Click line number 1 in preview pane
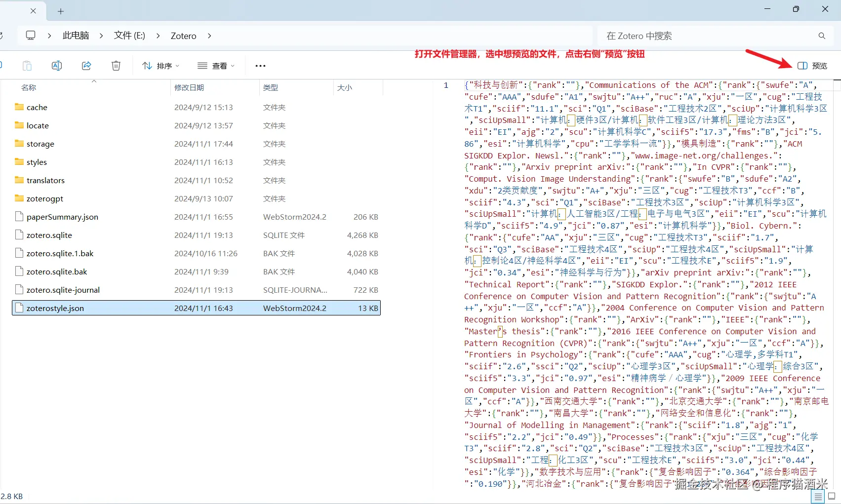The image size is (841, 504). point(446,85)
